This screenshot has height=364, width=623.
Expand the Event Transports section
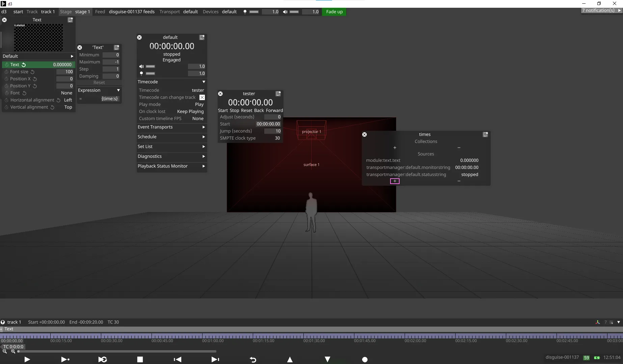click(171, 127)
